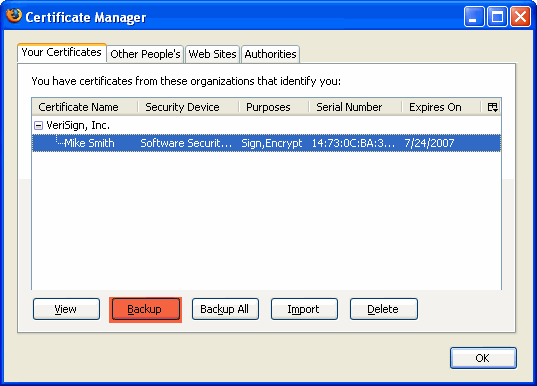Open the column picker icon
The image size is (537, 386).
[x=492, y=107]
